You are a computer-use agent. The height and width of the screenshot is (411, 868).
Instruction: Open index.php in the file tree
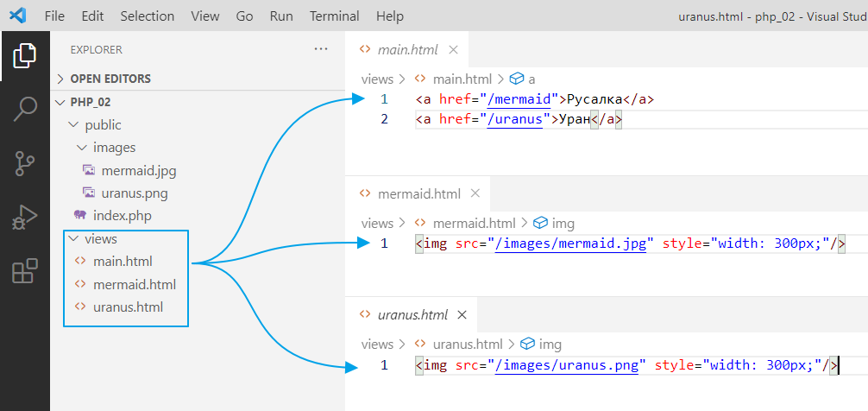[122, 216]
